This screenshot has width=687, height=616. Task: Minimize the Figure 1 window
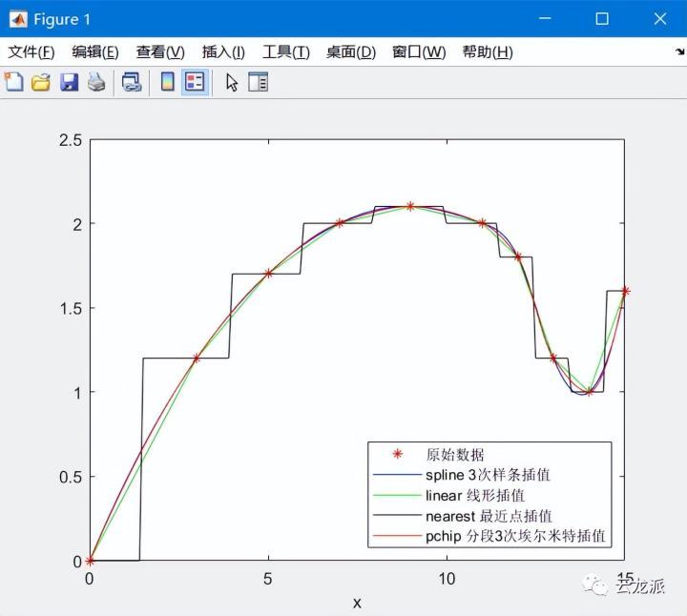(545, 19)
